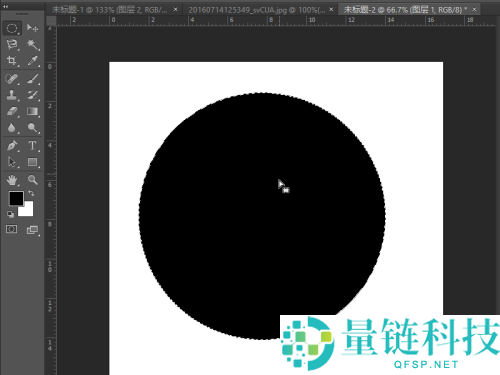This screenshot has height=375, width=500.
Task: Close the 20160714125349_svCUA.jpg tab
Action: [x=331, y=9]
